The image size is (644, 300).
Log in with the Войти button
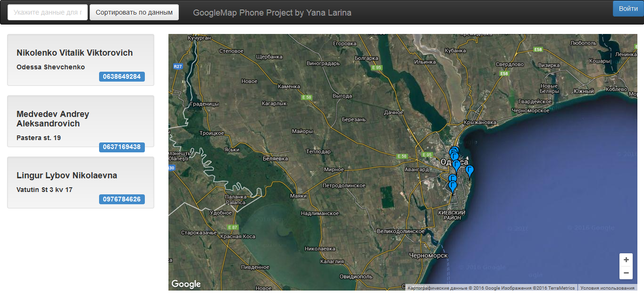point(628,8)
